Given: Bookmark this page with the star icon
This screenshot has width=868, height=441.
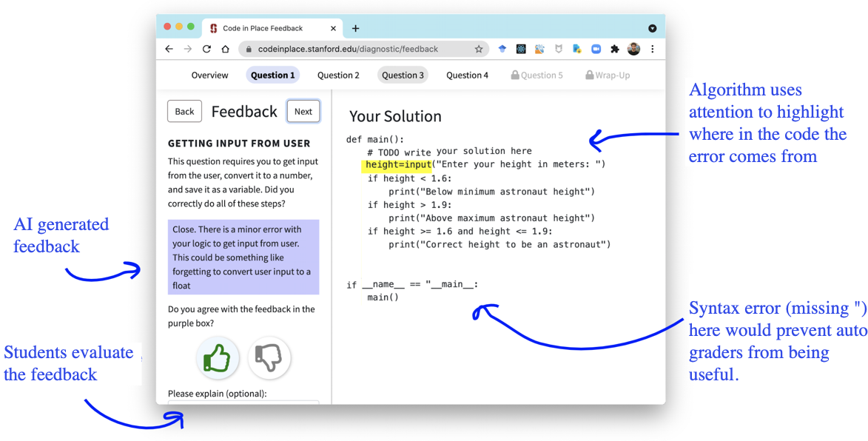Looking at the screenshot, I should [479, 49].
